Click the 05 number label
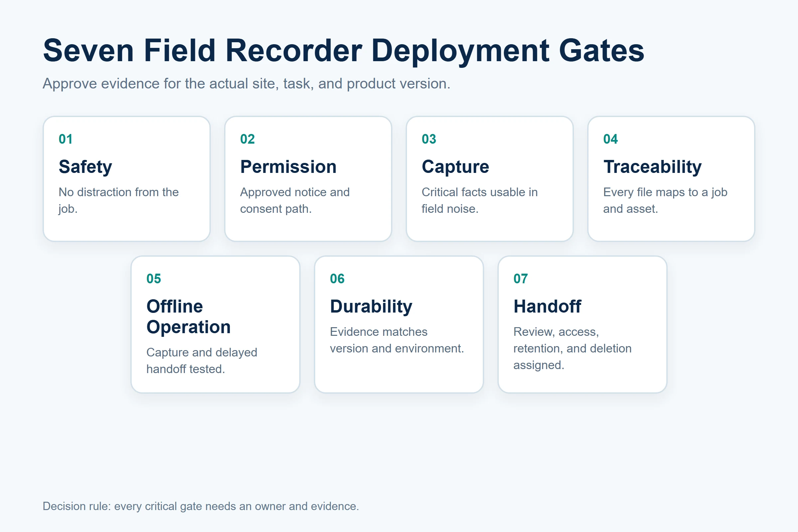 coord(154,279)
